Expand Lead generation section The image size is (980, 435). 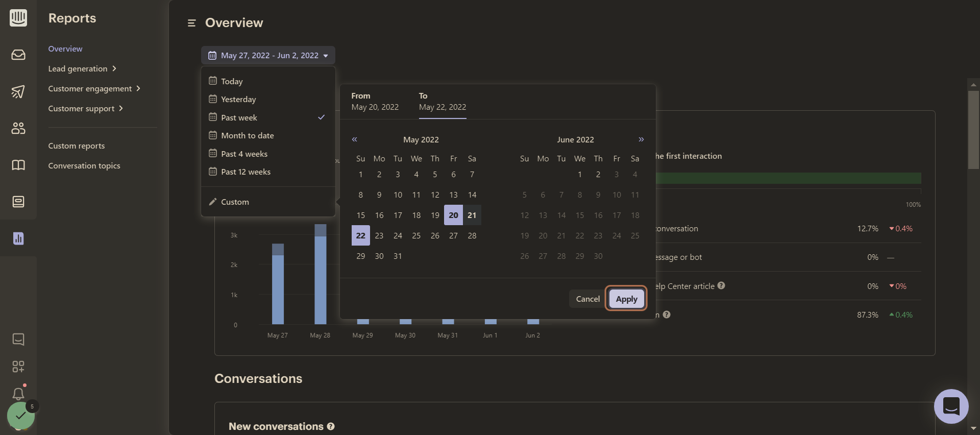coord(82,68)
